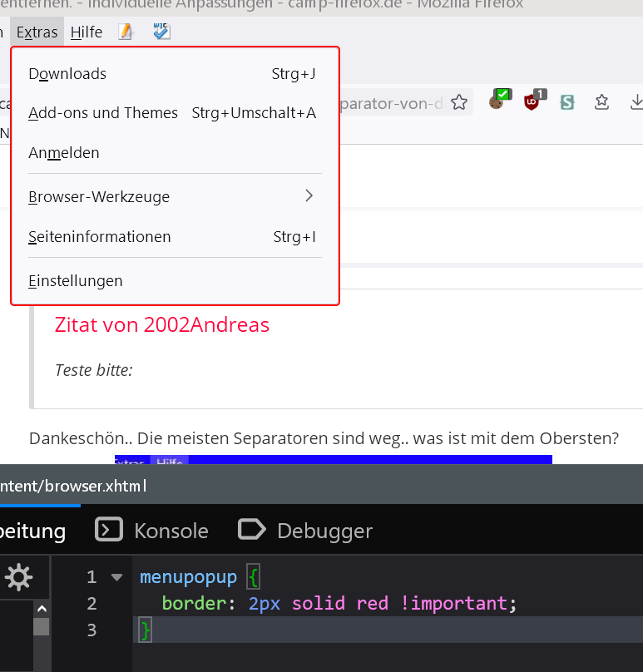
Task: Open the style editor gear options
Action: [x=18, y=577]
